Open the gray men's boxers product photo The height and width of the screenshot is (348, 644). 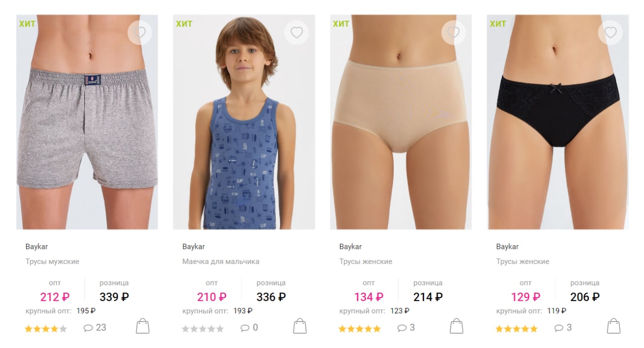coord(87,122)
